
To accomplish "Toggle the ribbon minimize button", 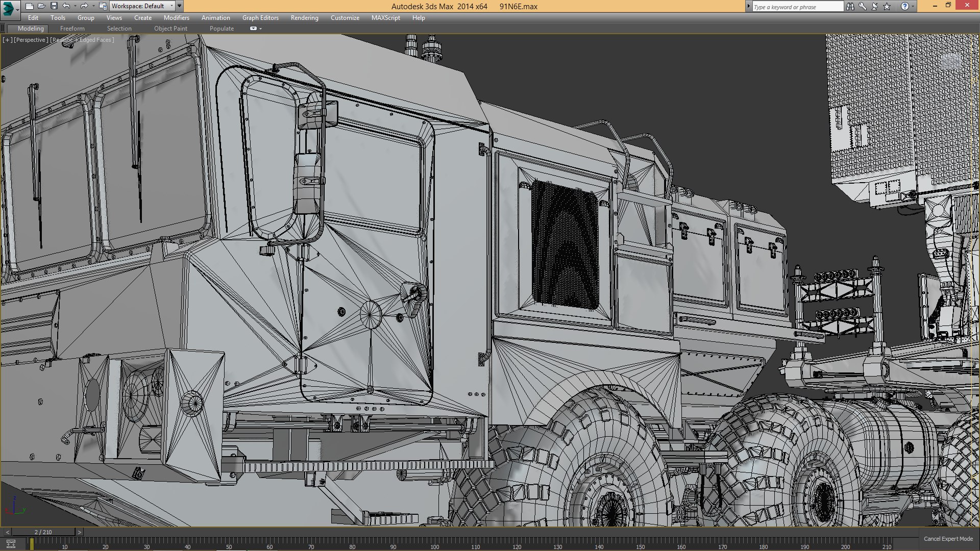I will point(253,29).
